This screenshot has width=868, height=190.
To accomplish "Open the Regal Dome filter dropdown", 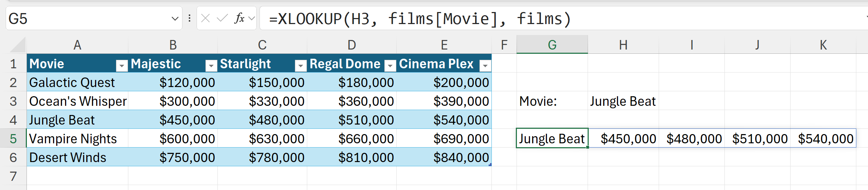I will [x=390, y=65].
